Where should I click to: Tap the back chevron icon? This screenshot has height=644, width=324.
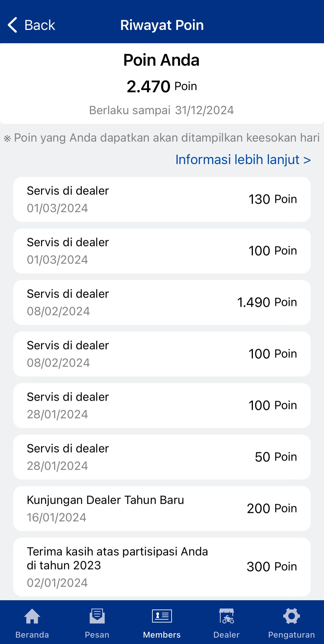(12, 25)
